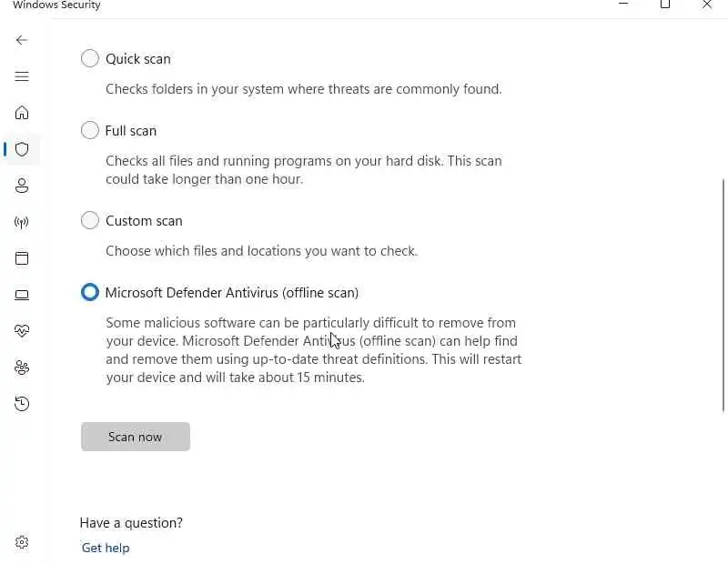Open App & browser control icon
The width and height of the screenshot is (728, 564).
22,258
